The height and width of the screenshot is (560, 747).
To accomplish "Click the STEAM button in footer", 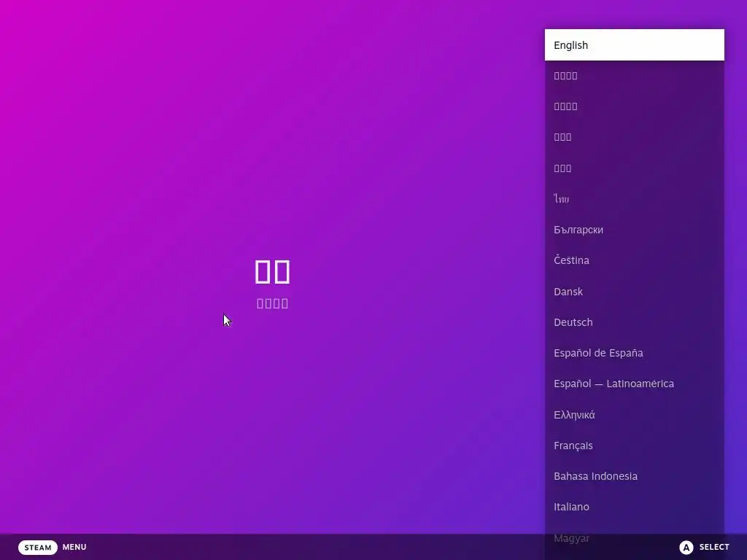I will 38,547.
